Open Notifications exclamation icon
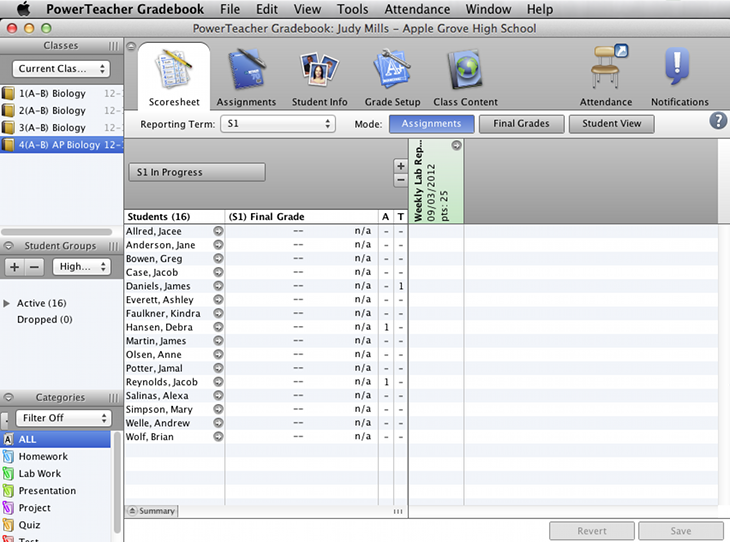730x542 pixels. (x=677, y=66)
